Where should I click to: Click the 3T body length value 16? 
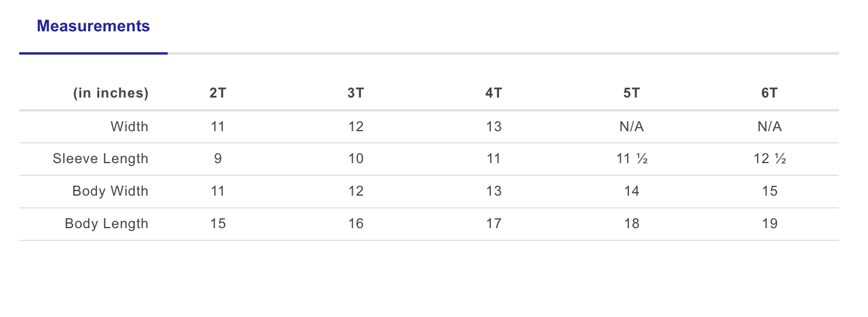pyautogui.click(x=356, y=224)
